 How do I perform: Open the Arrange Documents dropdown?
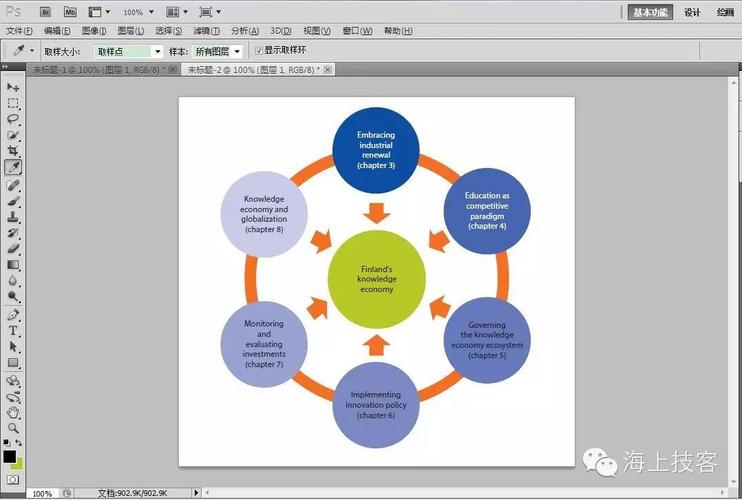point(177,12)
